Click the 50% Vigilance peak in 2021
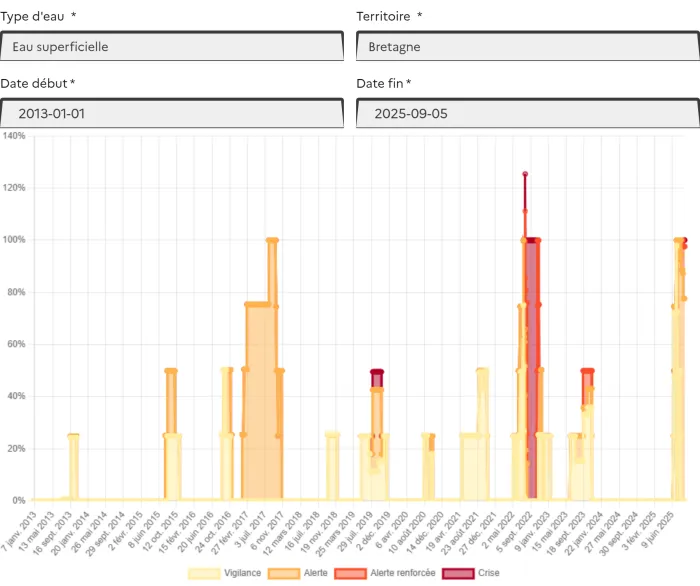The width and height of the screenshot is (700, 586). point(482,371)
